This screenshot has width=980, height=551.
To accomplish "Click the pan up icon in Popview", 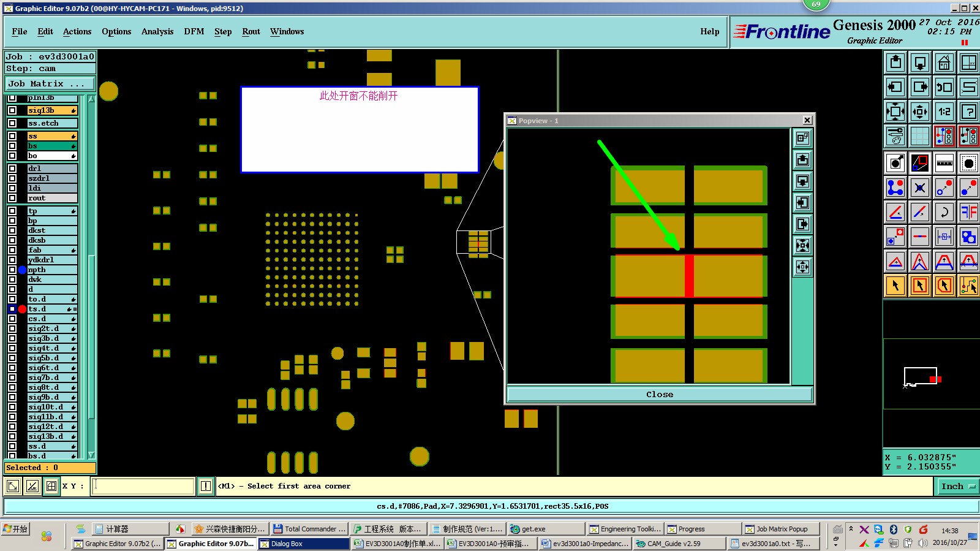I will (802, 160).
